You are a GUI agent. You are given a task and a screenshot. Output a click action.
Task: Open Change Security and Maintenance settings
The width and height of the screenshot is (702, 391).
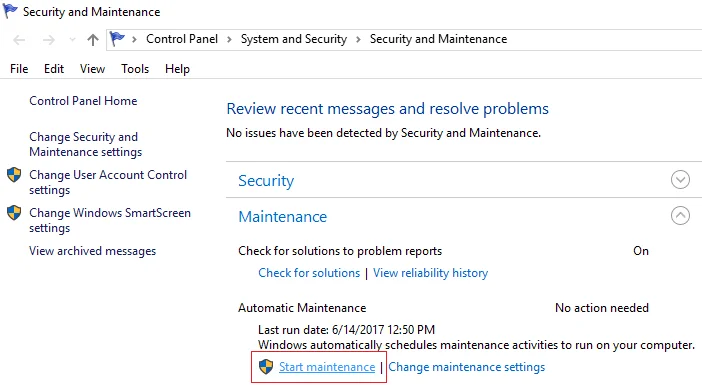pyautogui.click(x=86, y=144)
